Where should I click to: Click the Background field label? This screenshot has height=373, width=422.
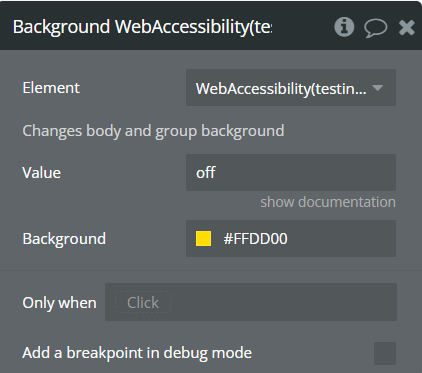[64, 239]
